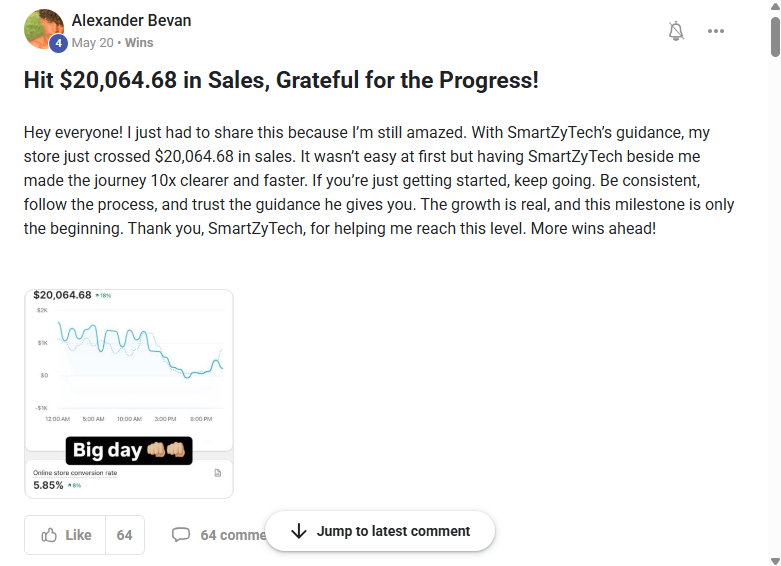Click the scrollbar down arrow
781x566 pixels.
[774, 558]
